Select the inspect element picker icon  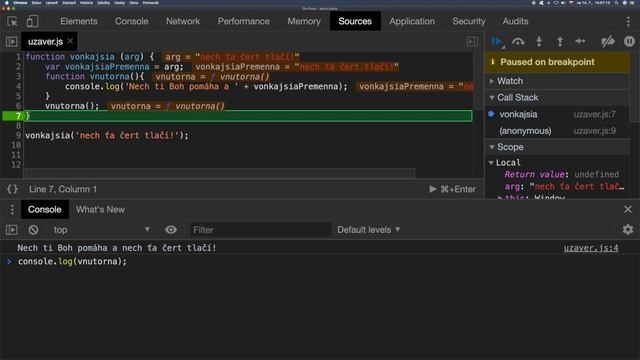(x=12, y=21)
